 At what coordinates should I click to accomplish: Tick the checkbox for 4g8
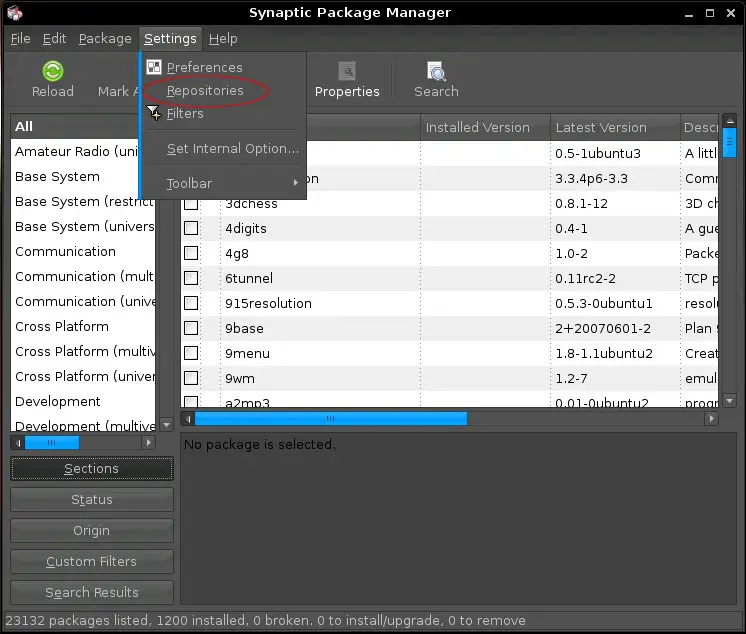point(191,253)
